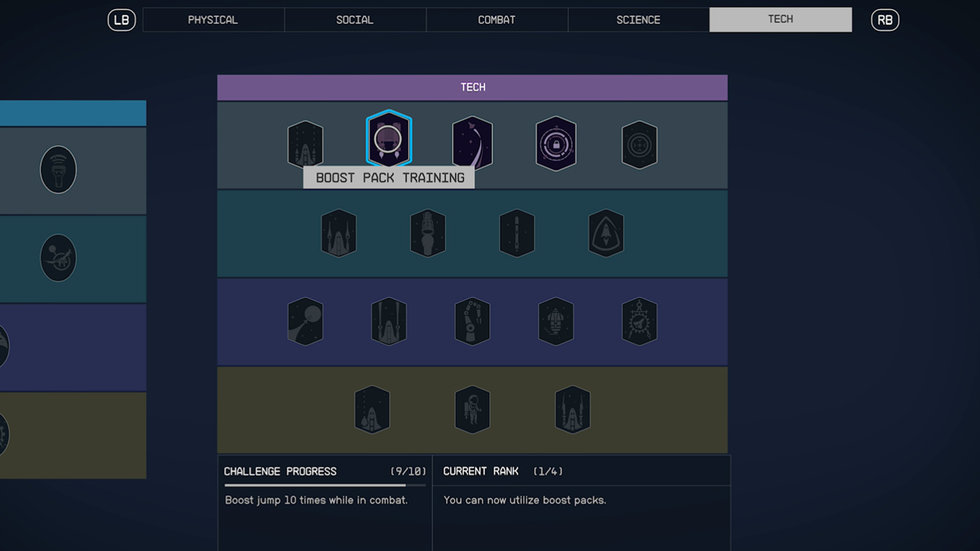The height and width of the screenshot is (551, 980).
Task: Switch to the Physical skills tab
Action: (213, 20)
